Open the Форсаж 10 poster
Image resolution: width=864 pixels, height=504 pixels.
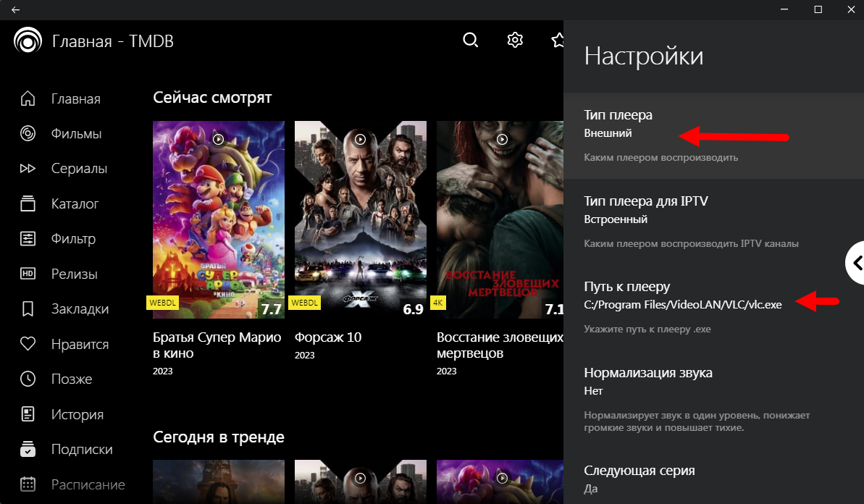tap(361, 220)
